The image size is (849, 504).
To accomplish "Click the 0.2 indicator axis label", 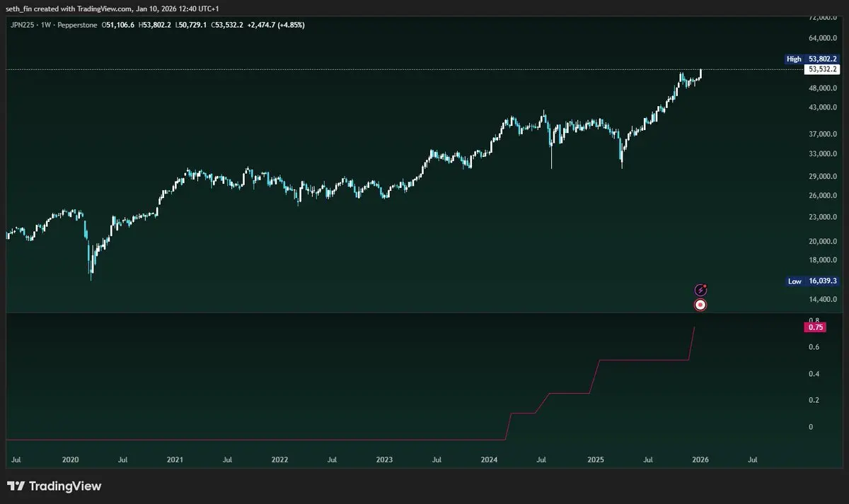I will point(814,401).
